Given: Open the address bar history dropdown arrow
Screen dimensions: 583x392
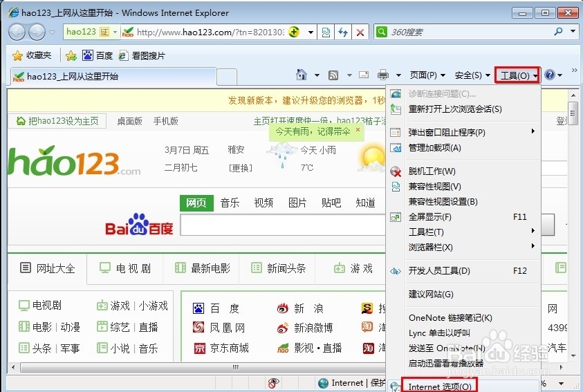Looking at the screenshot, I should (x=311, y=32).
